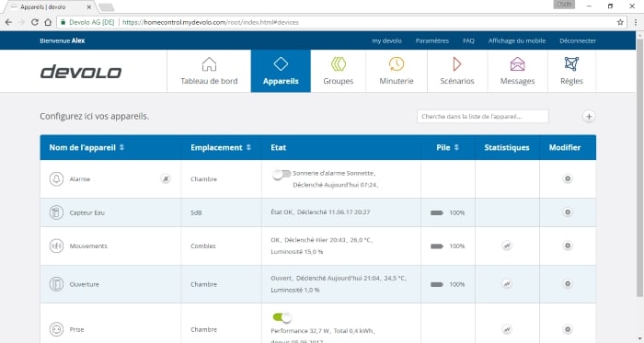Select the Appareils tab
The height and width of the screenshot is (343, 644).
pyautogui.click(x=281, y=71)
